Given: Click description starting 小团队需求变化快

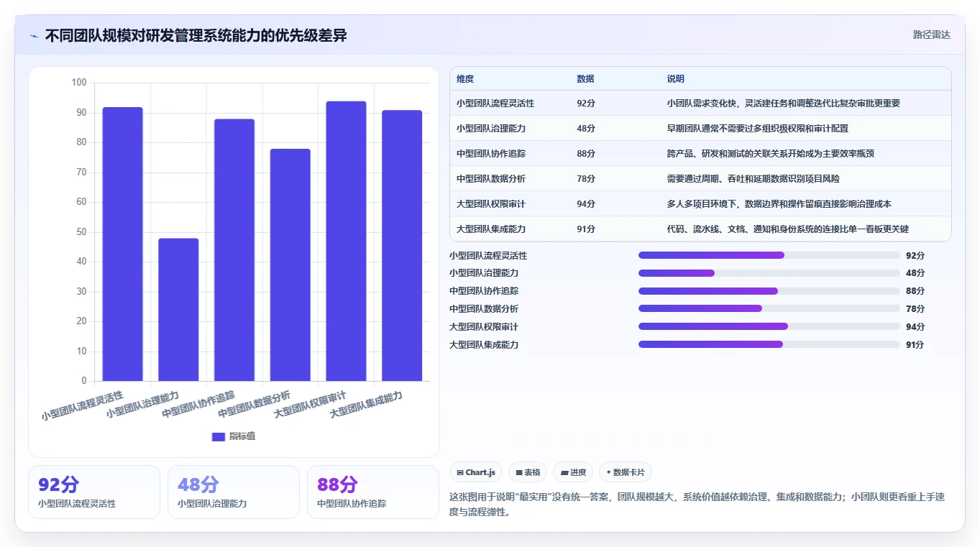Looking at the screenshot, I should (783, 104).
